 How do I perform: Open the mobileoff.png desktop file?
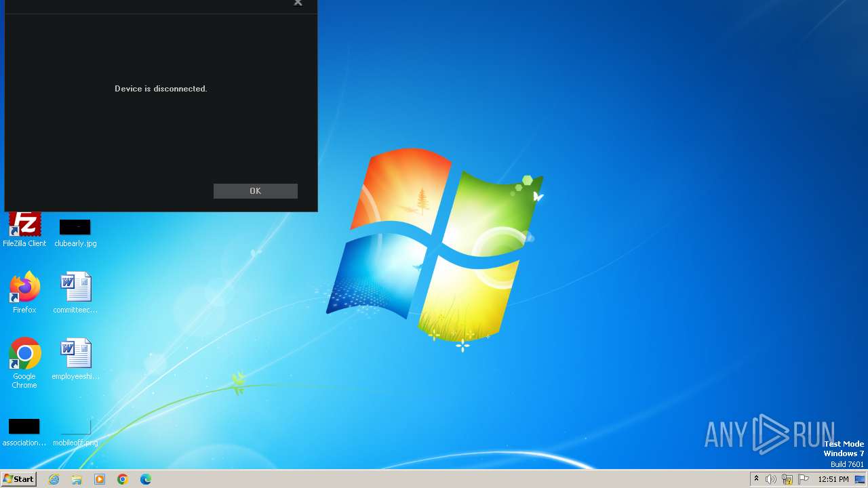coord(75,432)
